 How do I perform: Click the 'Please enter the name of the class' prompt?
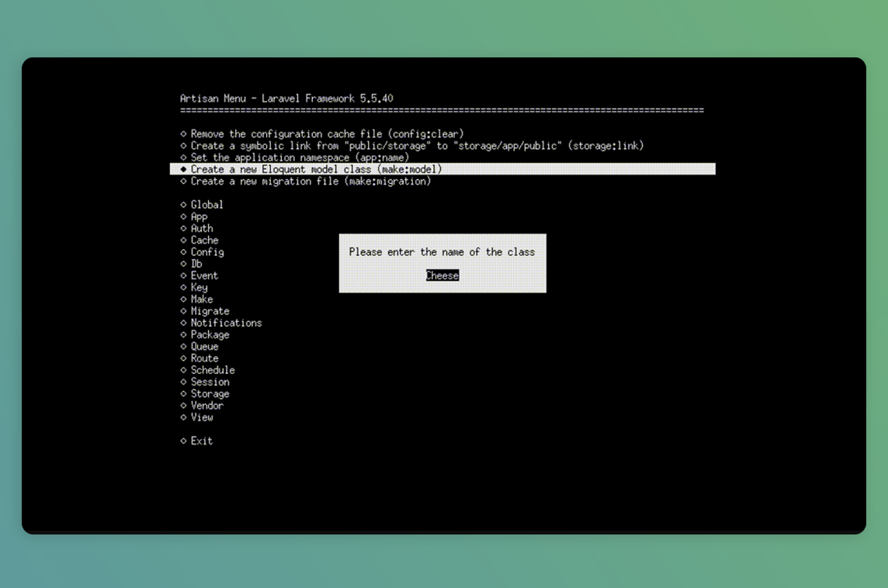pyautogui.click(x=442, y=252)
